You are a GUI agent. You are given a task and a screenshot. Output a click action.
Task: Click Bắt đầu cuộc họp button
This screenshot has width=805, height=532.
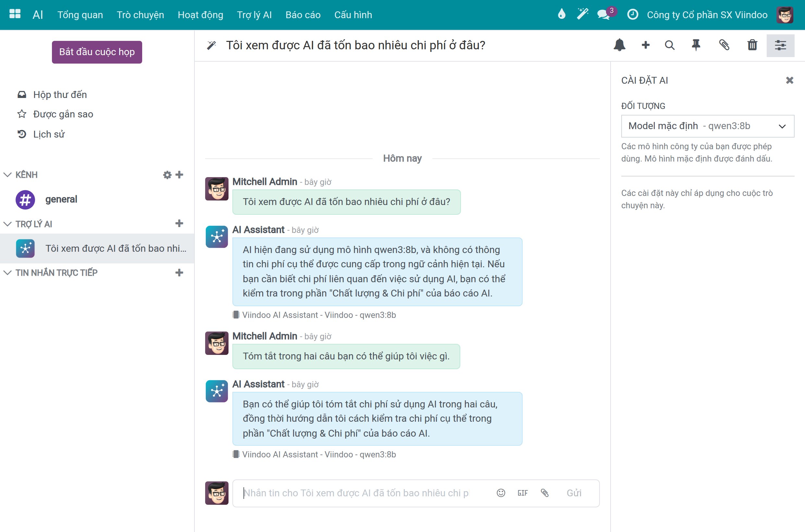(x=97, y=52)
